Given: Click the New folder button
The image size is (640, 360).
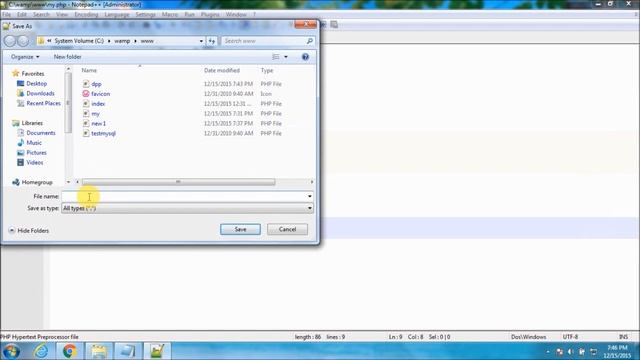Looking at the screenshot, I should [x=68, y=57].
